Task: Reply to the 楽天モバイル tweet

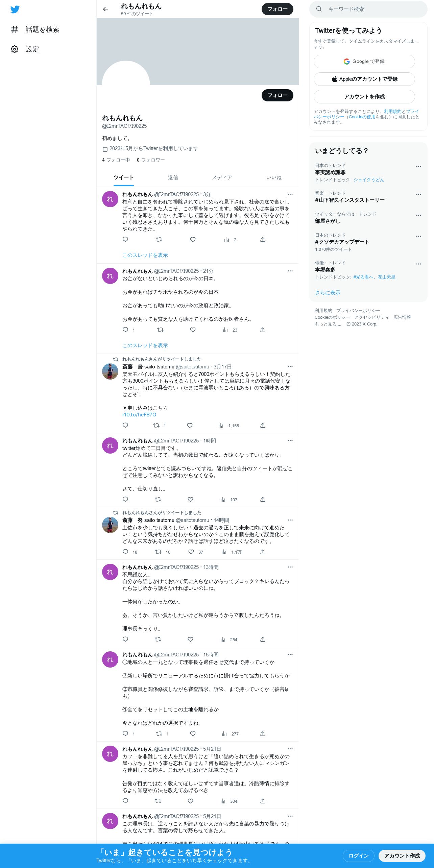Action: (x=125, y=426)
